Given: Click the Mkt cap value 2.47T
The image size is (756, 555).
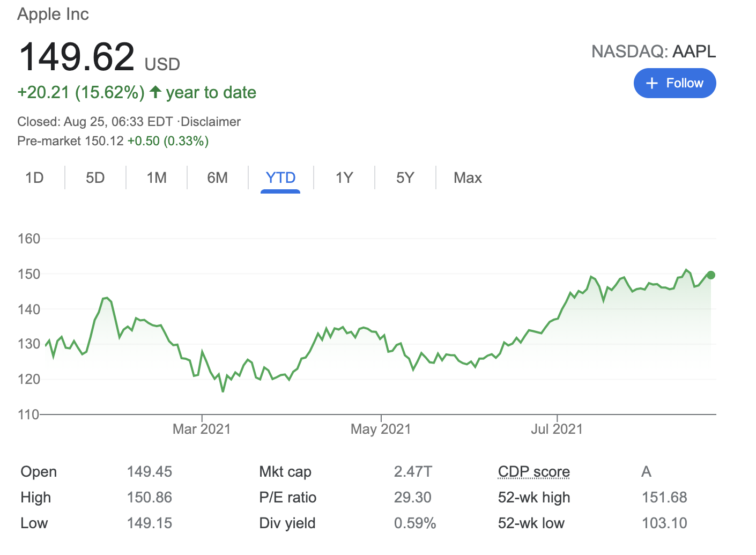Looking at the screenshot, I should (413, 472).
